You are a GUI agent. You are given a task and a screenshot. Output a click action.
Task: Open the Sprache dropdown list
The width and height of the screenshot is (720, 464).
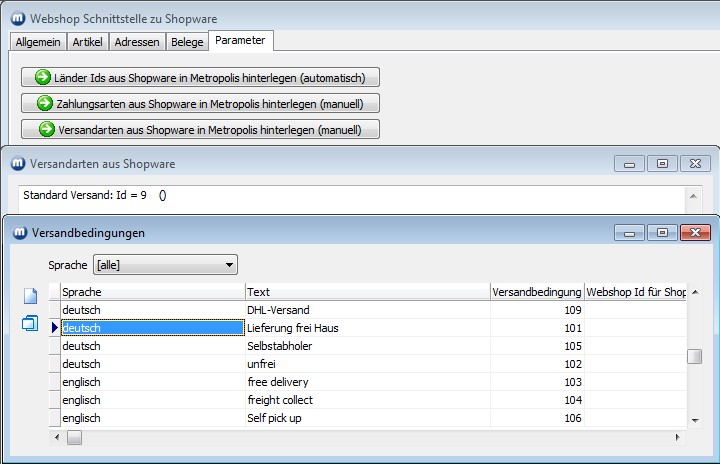230,265
